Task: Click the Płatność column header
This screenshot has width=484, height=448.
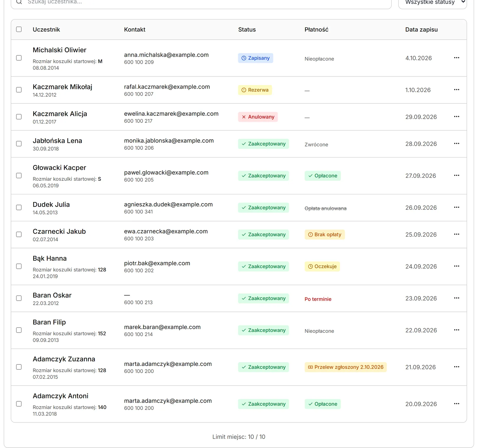Action: coord(316,30)
